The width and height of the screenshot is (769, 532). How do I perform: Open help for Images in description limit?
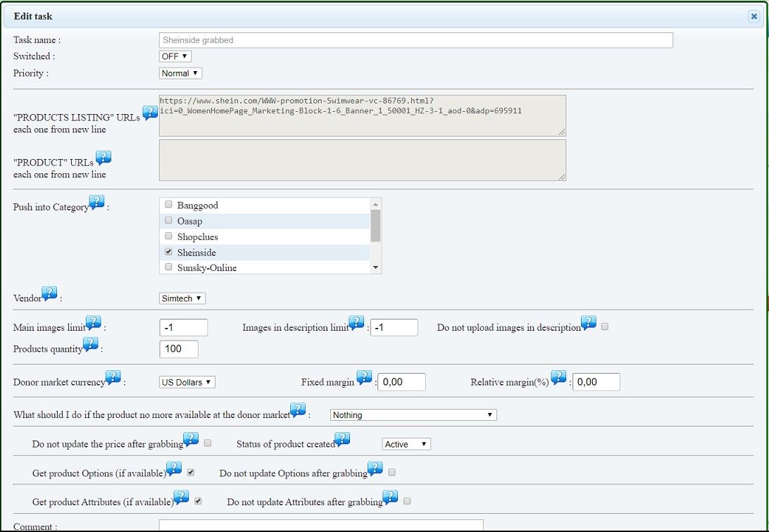[356, 322]
